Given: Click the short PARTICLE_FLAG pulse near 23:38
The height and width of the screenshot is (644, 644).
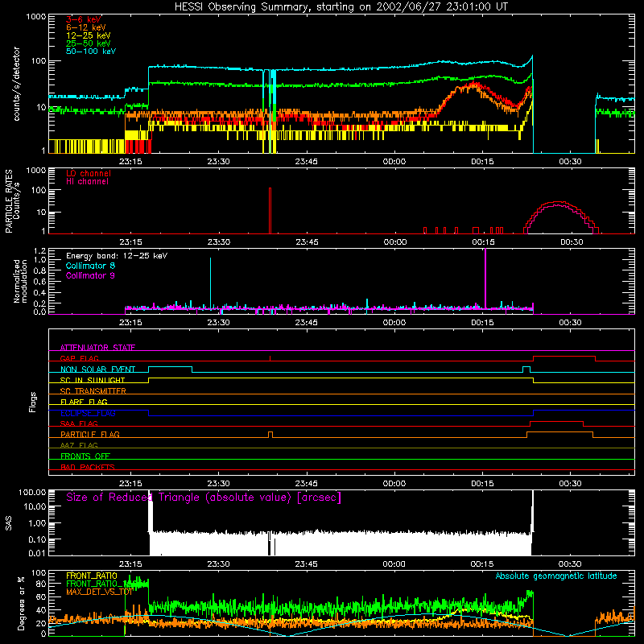Looking at the screenshot, I should (x=270, y=435).
